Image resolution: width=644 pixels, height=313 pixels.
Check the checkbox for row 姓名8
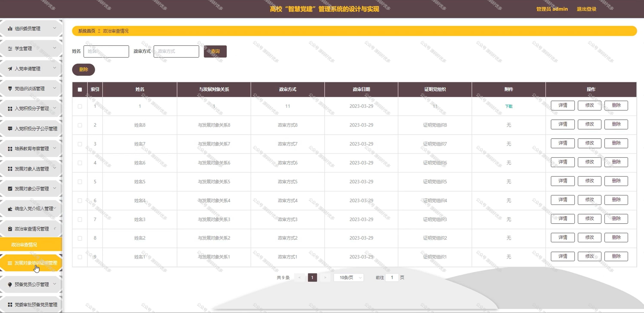click(80, 125)
